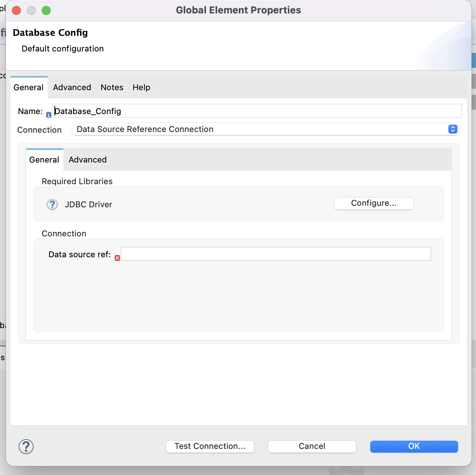This screenshot has width=476, height=475.
Task: Open the Help tab
Action: pos(142,87)
